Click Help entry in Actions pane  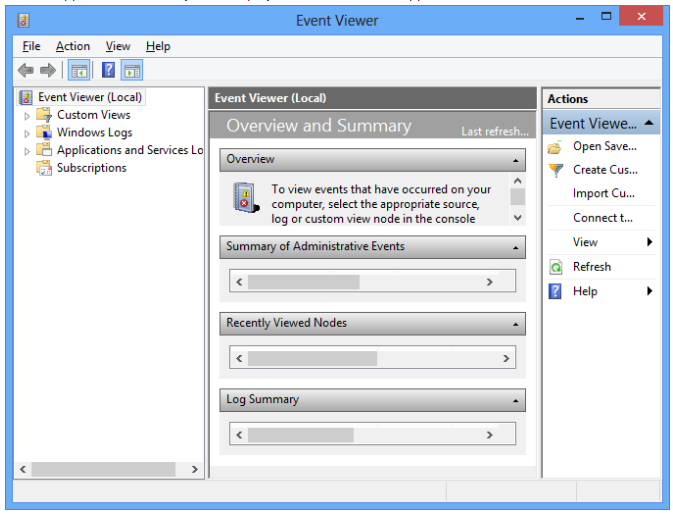tap(585, 291)
